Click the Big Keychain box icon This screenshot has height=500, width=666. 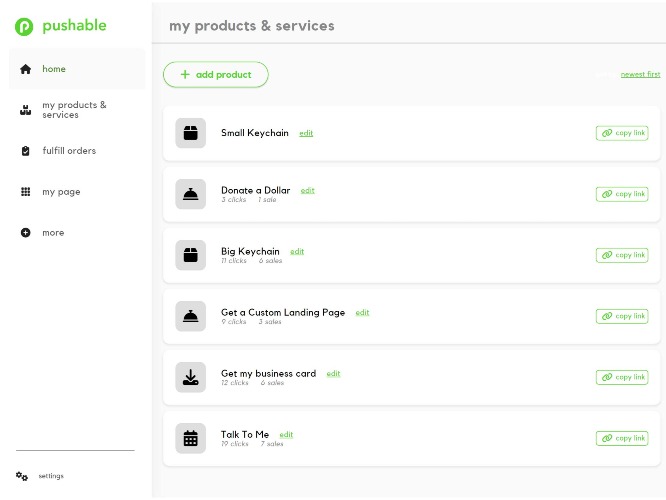pyautogui.click(x=190, y=255)
